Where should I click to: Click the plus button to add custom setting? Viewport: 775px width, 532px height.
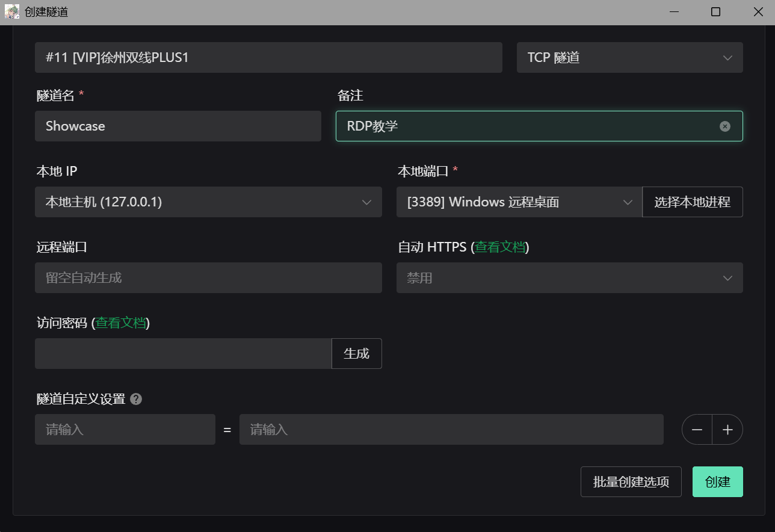[727, 430]
